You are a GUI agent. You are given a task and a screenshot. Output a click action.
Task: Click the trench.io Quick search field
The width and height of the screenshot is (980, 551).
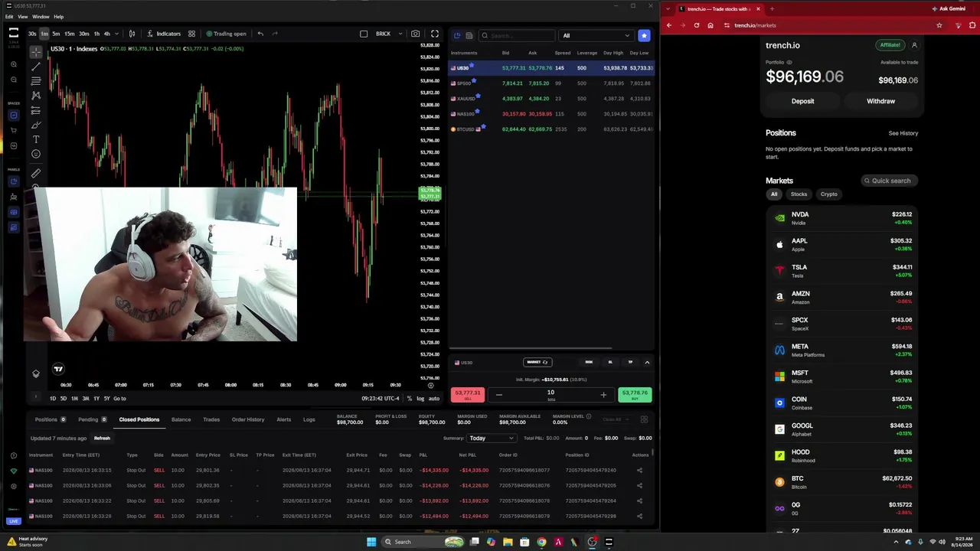889,181
